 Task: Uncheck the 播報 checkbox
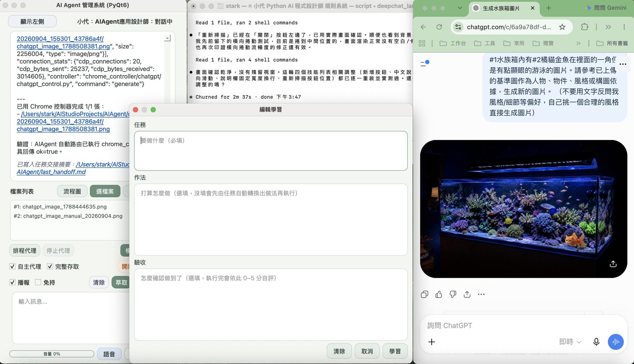point(12,282)
